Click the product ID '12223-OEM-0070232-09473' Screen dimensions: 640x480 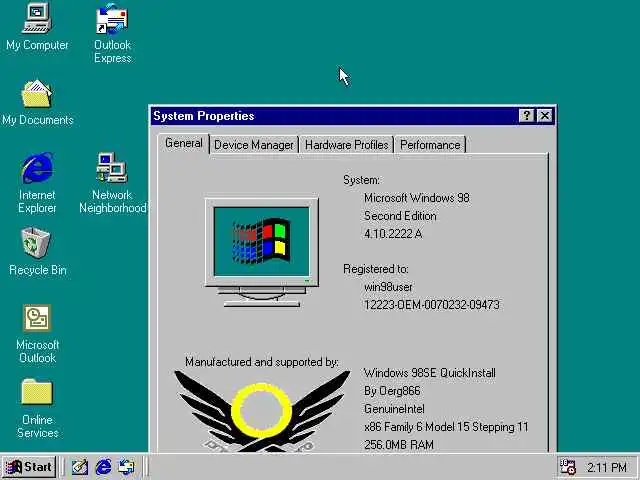[x=432, y=305]
